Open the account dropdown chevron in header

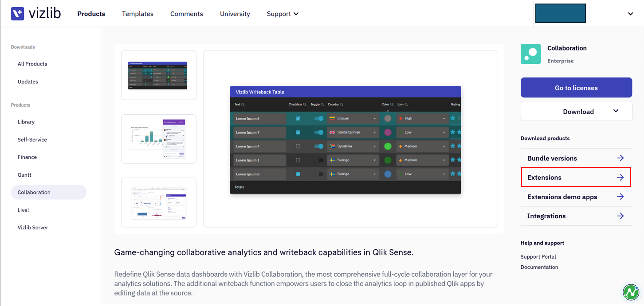tap(630, 14)
